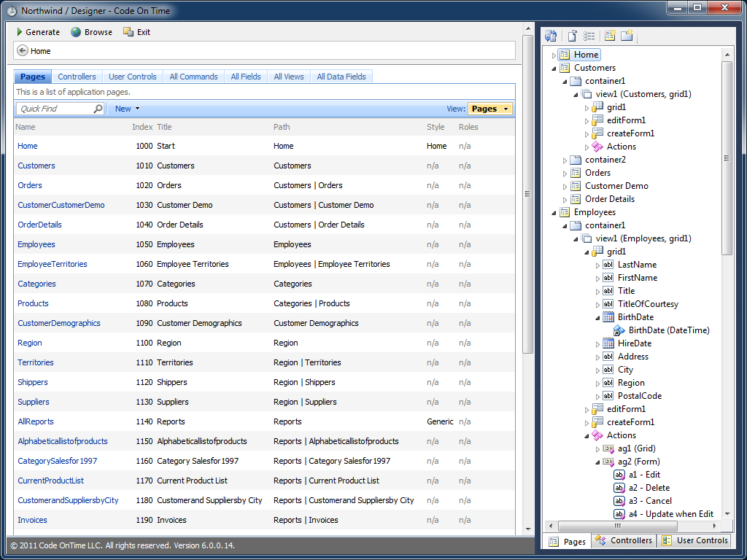Switch to Controllers tab at explorer bottom
The height and width of the screenshot is (560, 747).
[624, 540]
